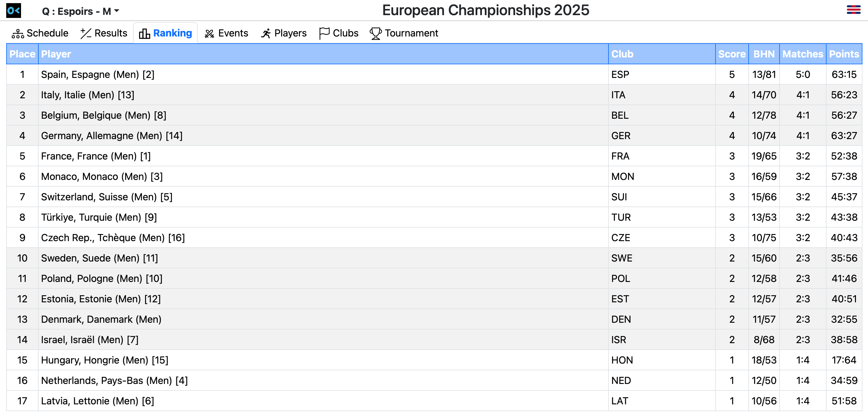Select the Latvia, Lettonie (Men) entry
The image size is (868, 413).
pos(97,401)
